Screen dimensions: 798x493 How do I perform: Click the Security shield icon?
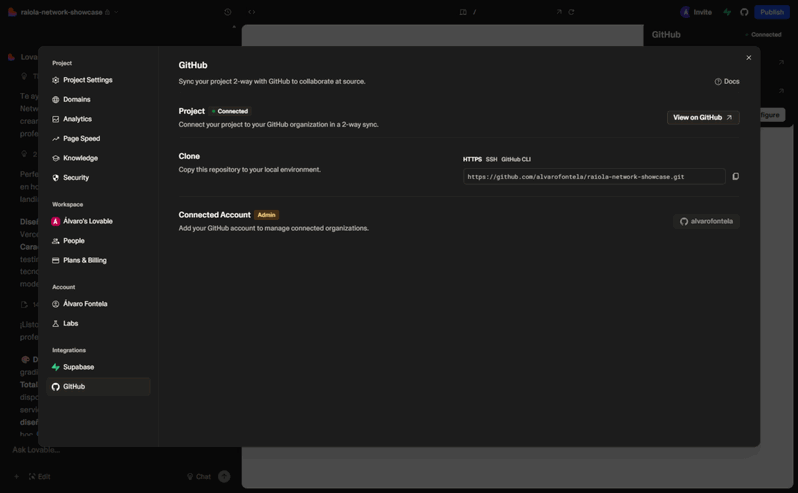pyautogui.click(x=55, y=178)
